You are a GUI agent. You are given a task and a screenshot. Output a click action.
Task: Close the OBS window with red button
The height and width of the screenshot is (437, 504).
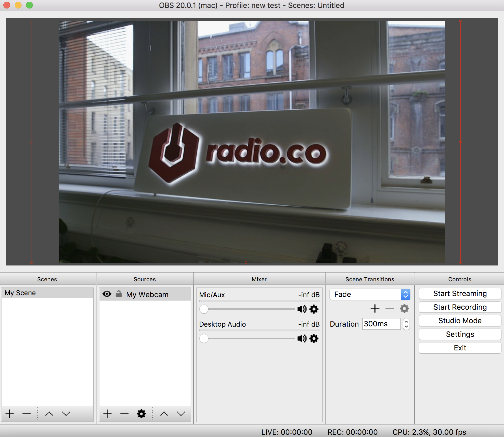[7, 5]
